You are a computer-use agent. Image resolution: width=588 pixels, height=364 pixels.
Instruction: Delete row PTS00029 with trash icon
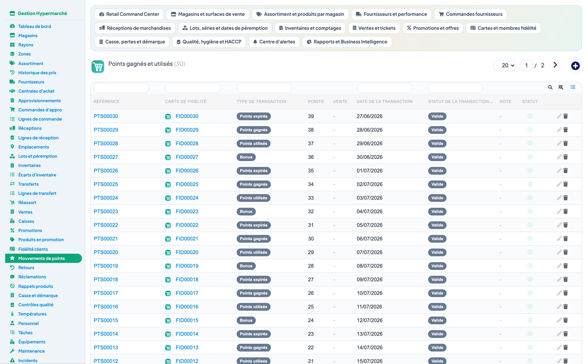pos(565,130)
